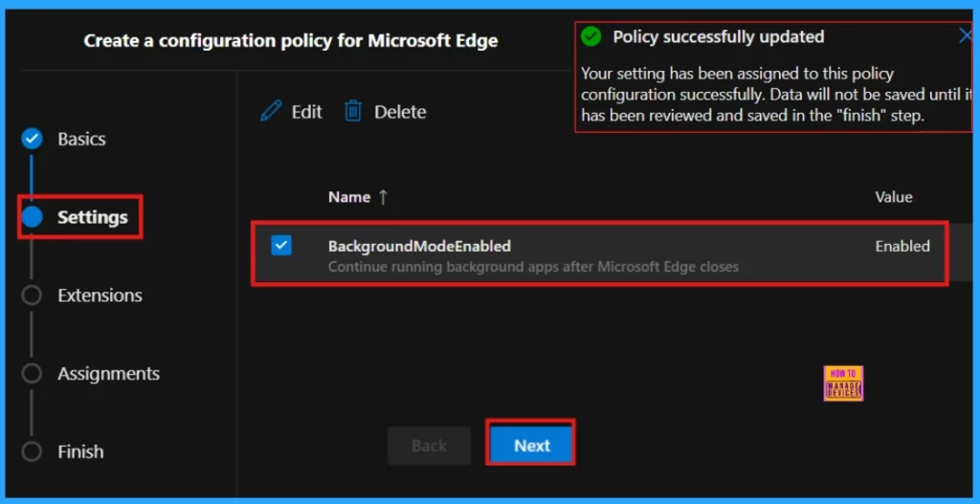Click the Name column header
Image resolution: width=980 pixels, height=504 pixels.
(x=349, y=197)
